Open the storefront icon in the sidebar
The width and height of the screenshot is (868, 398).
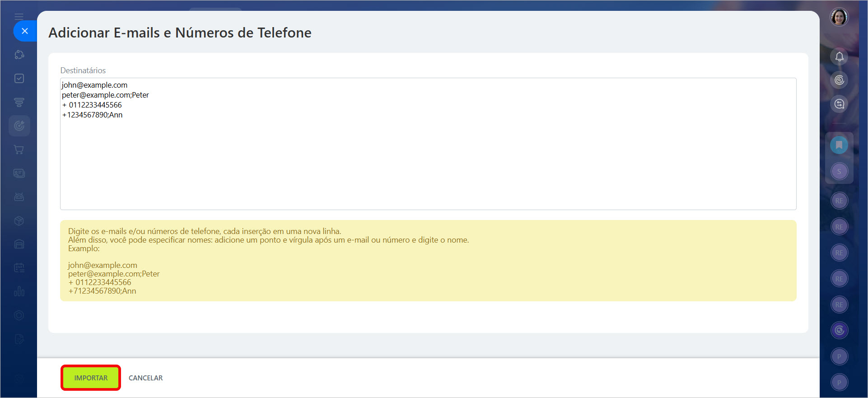(19, 244)
